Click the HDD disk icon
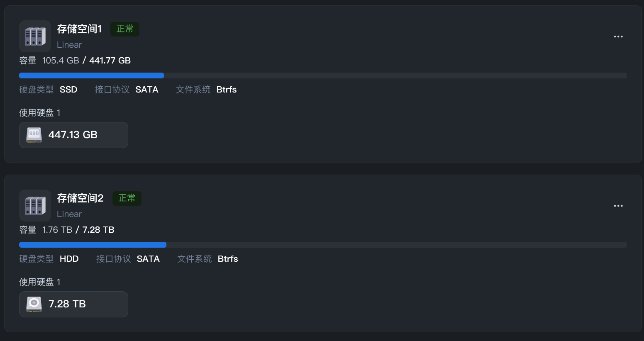Image resolution: width=644 pixels, height=341 pixels. pyautogui.click(x=34, y=304)
